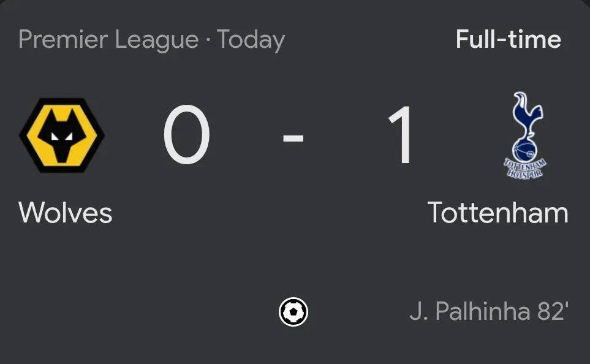This screenshot has height=364, width=590.
Task: Click the Tottenham Hotspur cockerel crest
Action: 526,135
